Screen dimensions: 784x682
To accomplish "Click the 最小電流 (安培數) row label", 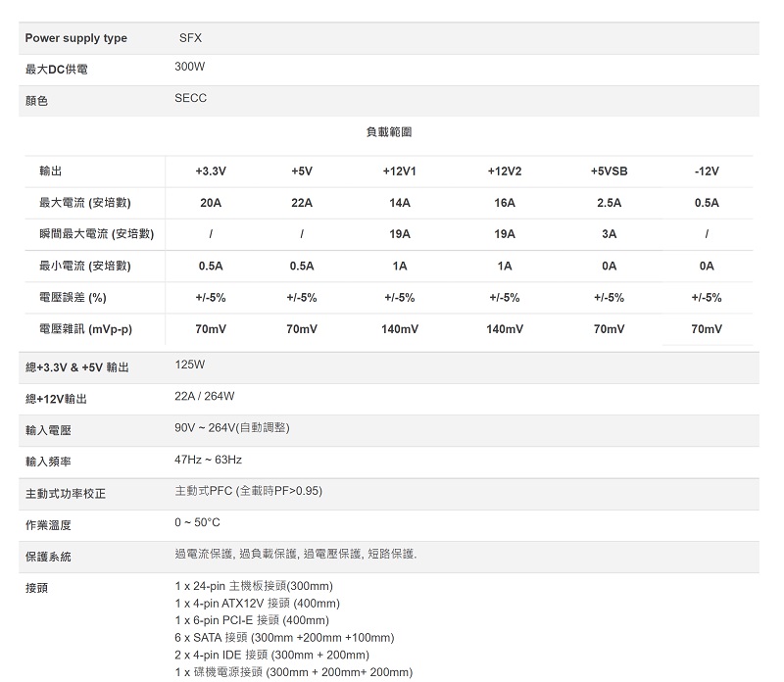I will click(85, 266).
